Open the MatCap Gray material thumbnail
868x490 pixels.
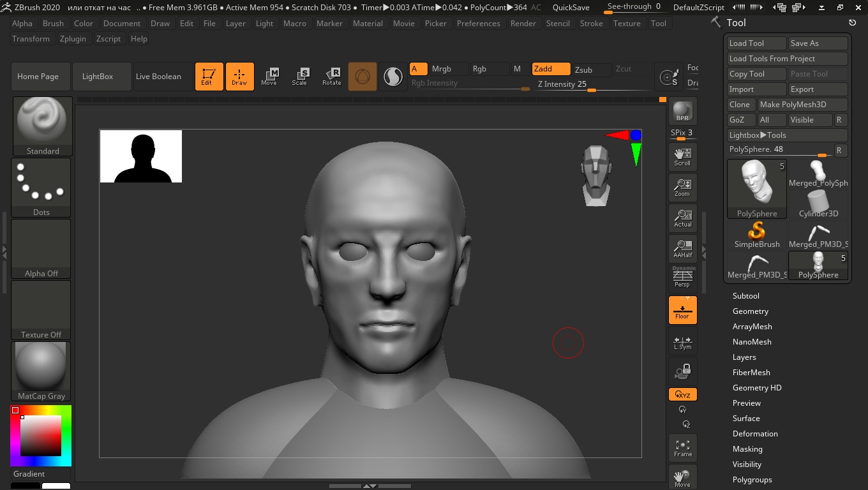coord(41,371)
